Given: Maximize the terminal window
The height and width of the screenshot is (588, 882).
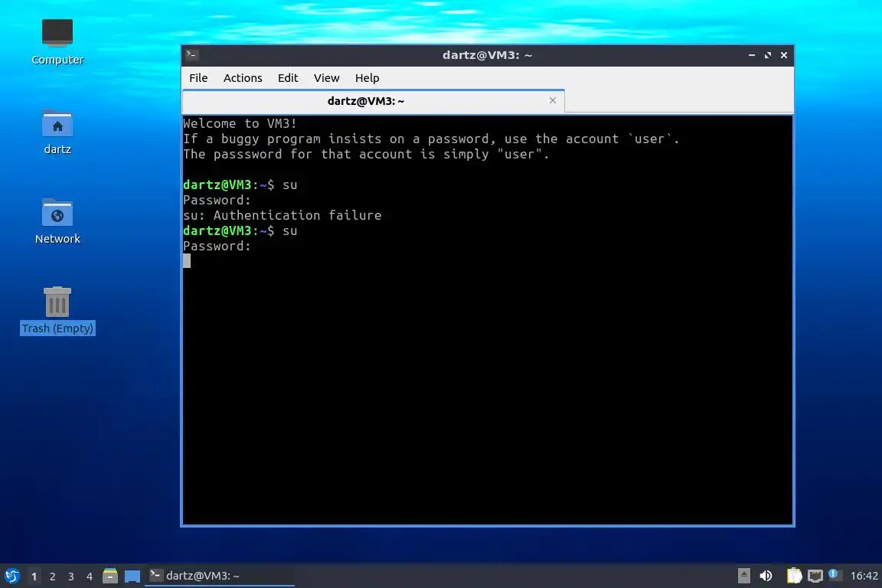Looking at the screenshot, I should 767,55.
